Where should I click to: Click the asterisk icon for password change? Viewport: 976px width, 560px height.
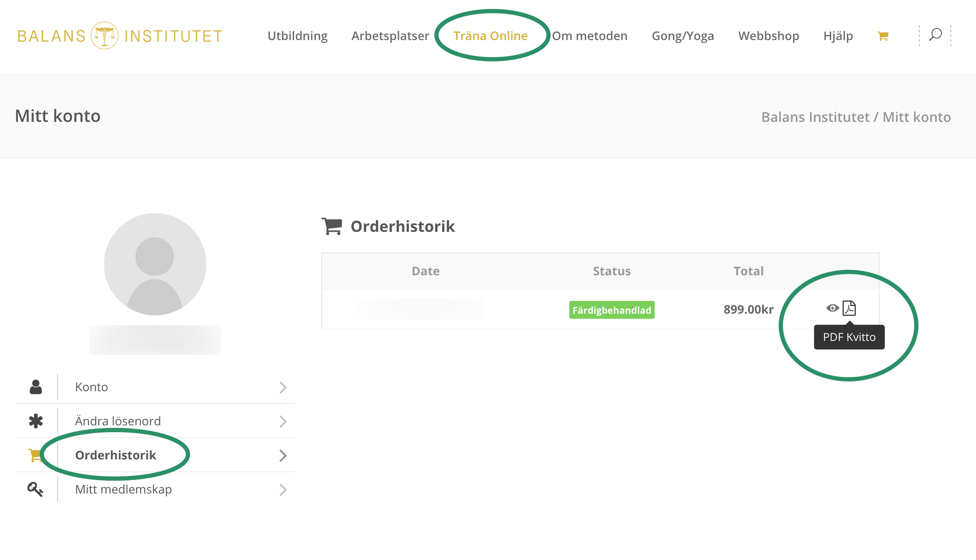tap(36, 421)
